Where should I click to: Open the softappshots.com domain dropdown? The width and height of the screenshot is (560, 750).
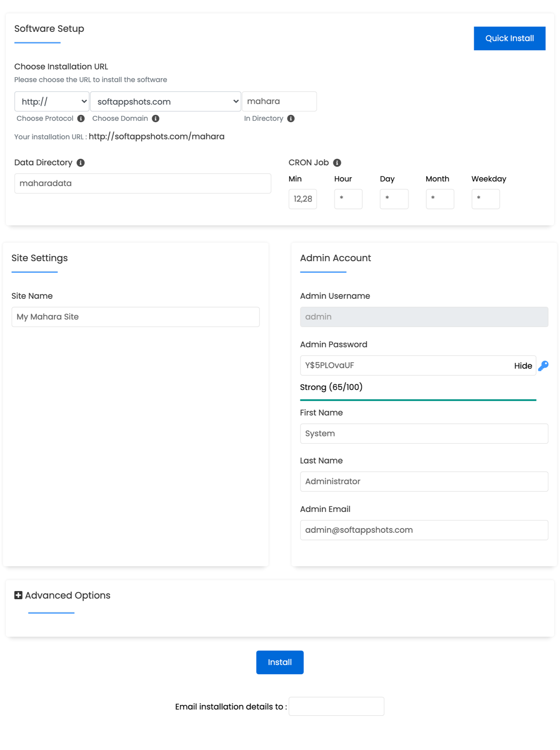(165, 102)
